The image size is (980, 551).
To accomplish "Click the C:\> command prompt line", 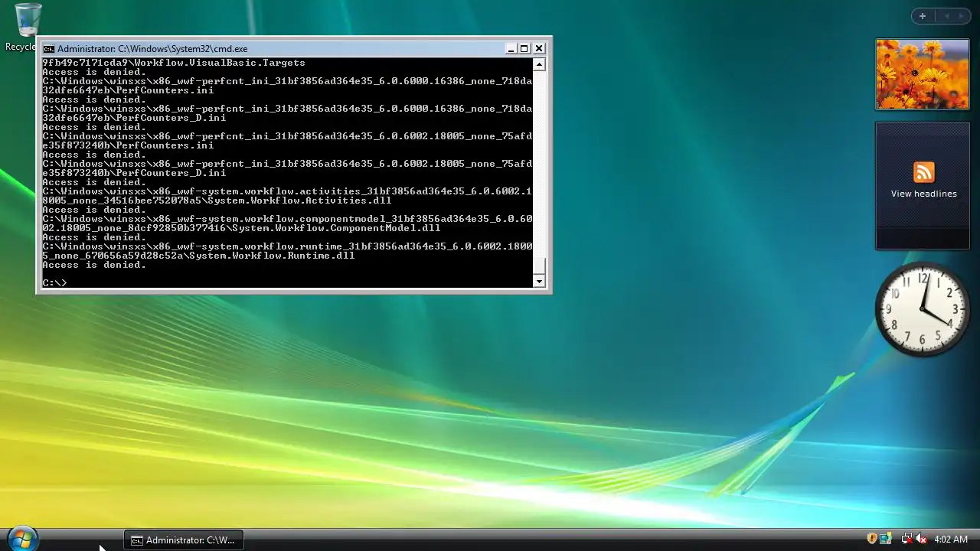I will pos(54,283).
